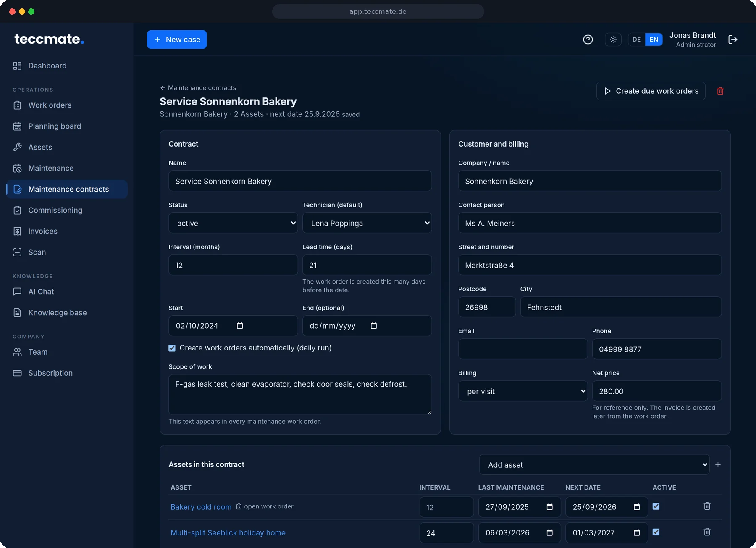Image resolution: width=756 pixels, height=548 pixels.
Task: Remove Bakery cold room with trash icon
Action: [707, 506]
